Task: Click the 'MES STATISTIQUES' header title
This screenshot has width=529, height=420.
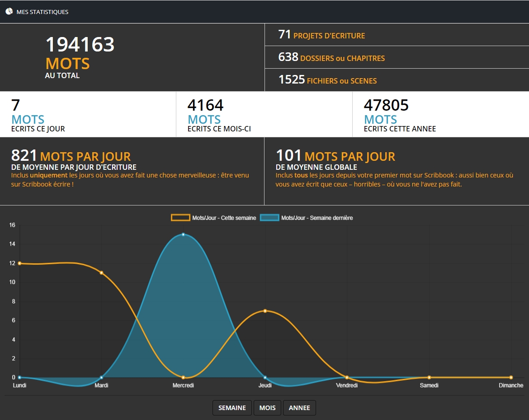Action: click(x=43, y=12)
